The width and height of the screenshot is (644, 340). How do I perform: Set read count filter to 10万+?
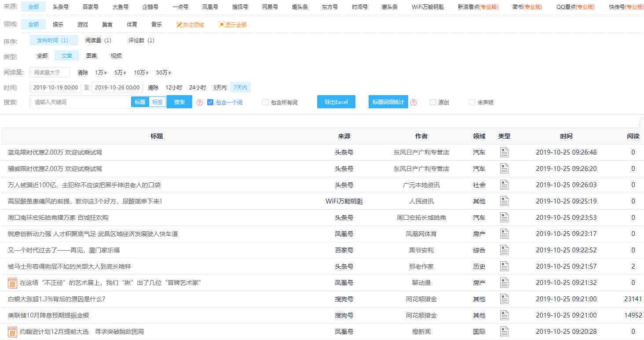point(141,73)
